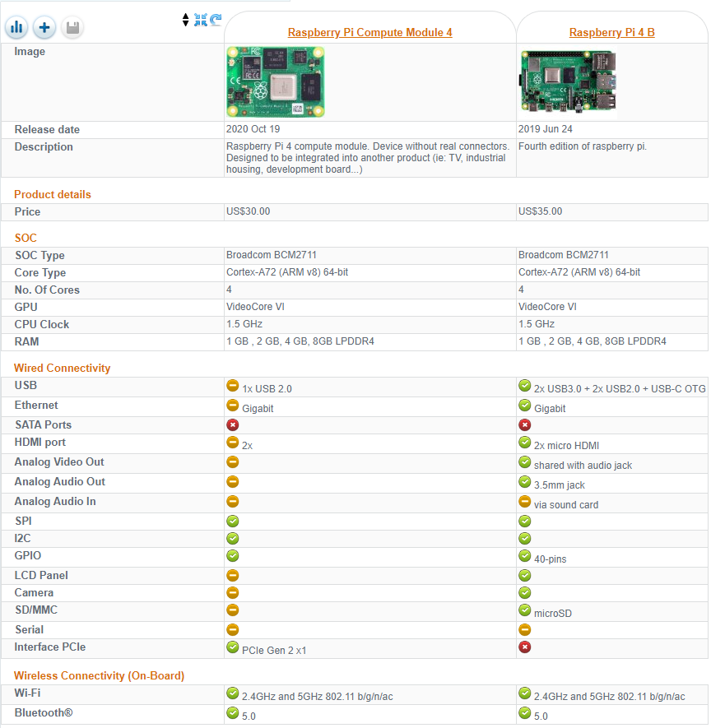Open the Raspberry Pi Compute Module 4 link

coord(369,33)
